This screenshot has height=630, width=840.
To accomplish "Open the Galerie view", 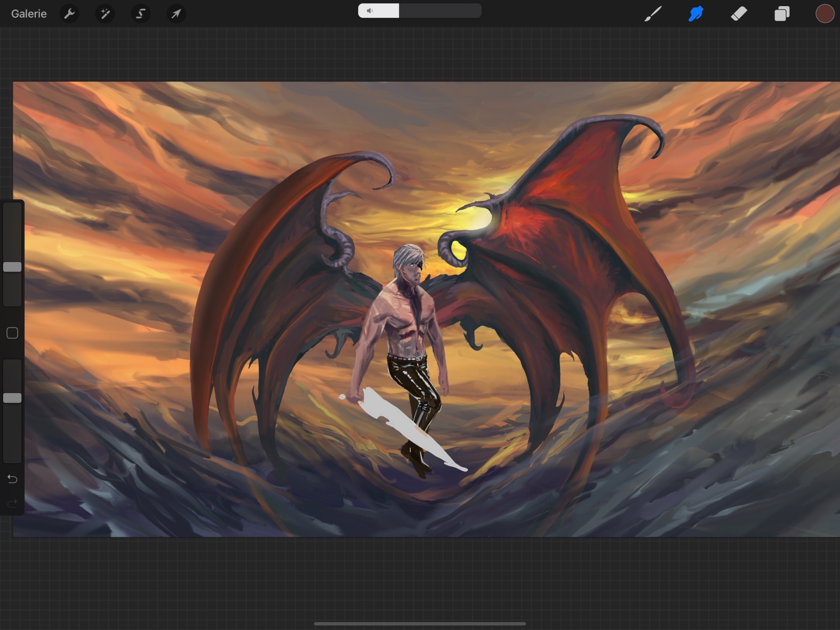I will pos(29,14).
